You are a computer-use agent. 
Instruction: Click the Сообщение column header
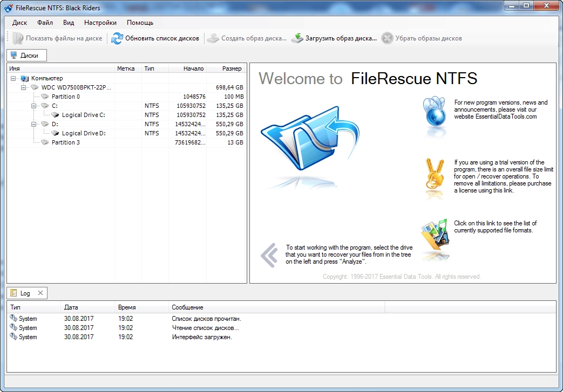click(276, 307)
